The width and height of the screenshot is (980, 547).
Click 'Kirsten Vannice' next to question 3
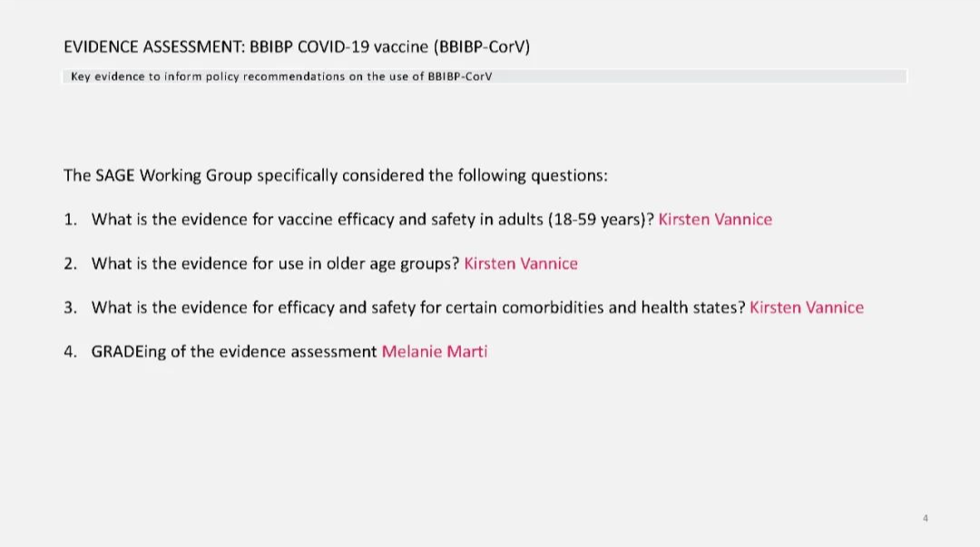click(807, 308)
